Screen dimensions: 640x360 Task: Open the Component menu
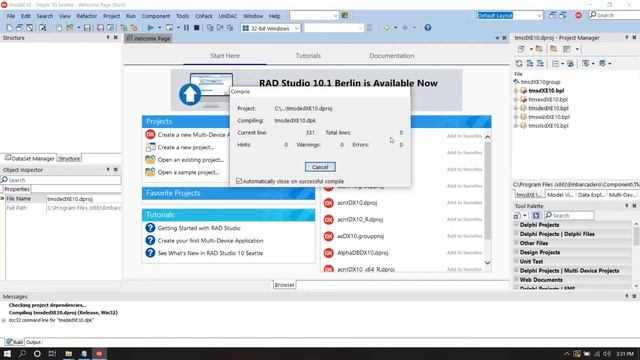click(156, 16)
